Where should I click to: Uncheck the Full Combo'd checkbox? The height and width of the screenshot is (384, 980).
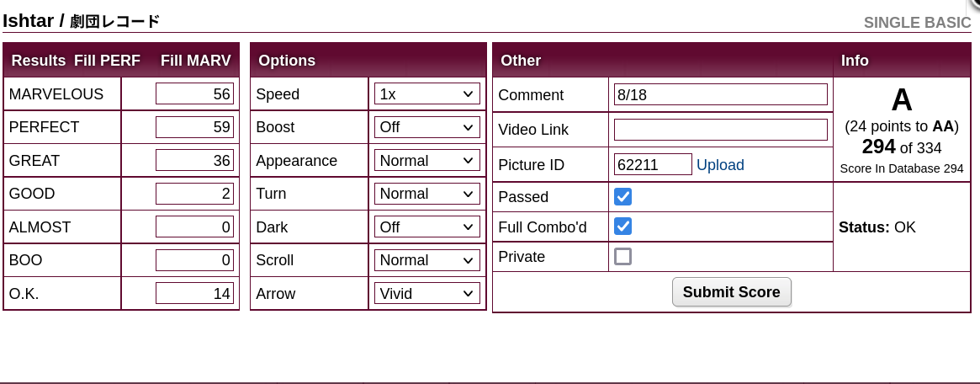pyautogui.click(x=622, y=227)
